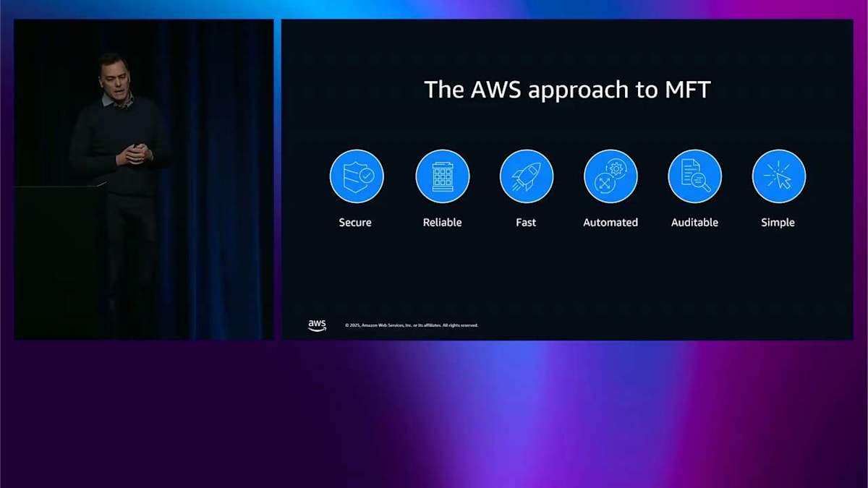The image size is (868, 488).
Task: Click the 'Fast' label
Action: pos(526,223)
